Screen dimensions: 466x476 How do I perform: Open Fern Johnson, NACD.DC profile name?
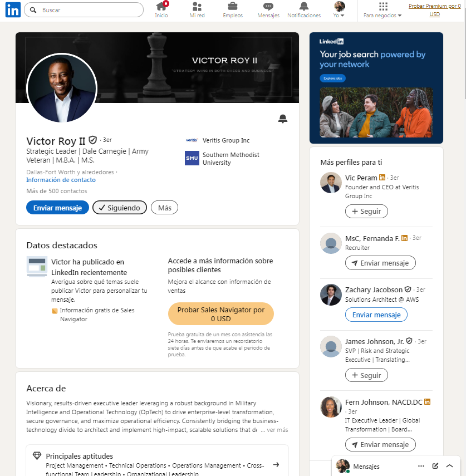[x=384, y=402]
